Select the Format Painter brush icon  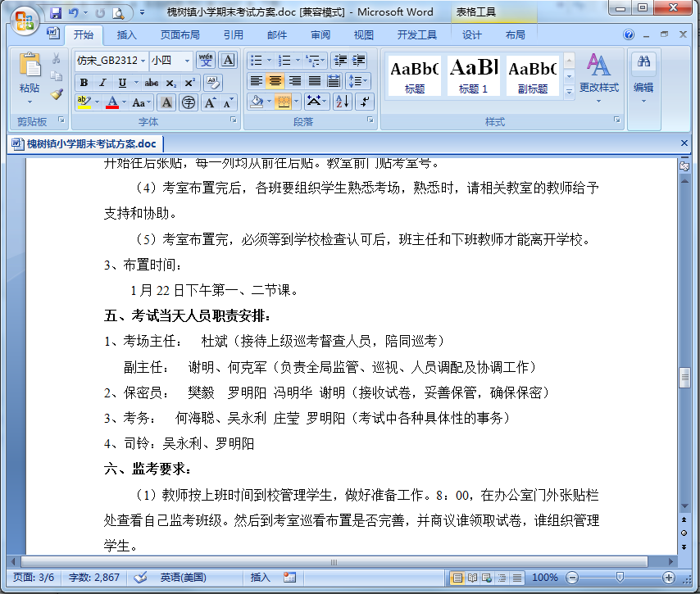(57, 94)
